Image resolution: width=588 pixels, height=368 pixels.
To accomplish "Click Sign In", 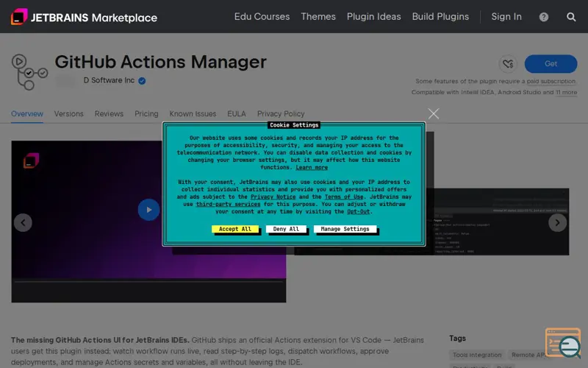I will click(x=506, y=17).
